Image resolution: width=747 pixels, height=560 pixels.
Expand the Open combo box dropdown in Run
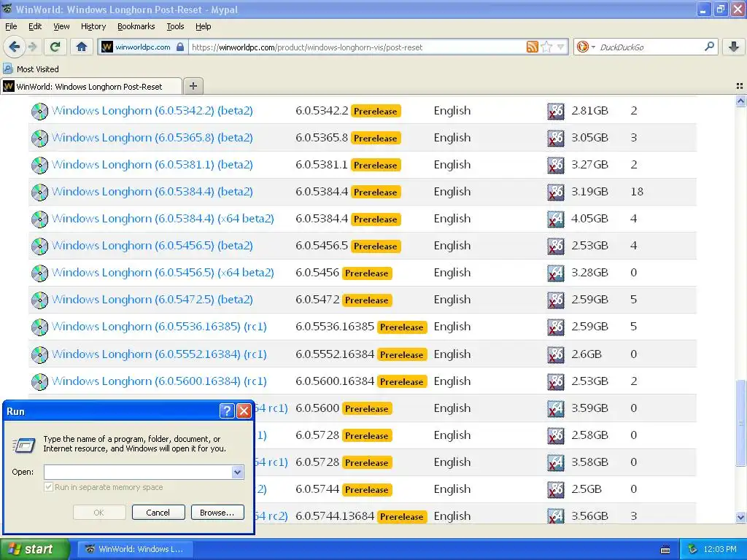tap(237, 472)
